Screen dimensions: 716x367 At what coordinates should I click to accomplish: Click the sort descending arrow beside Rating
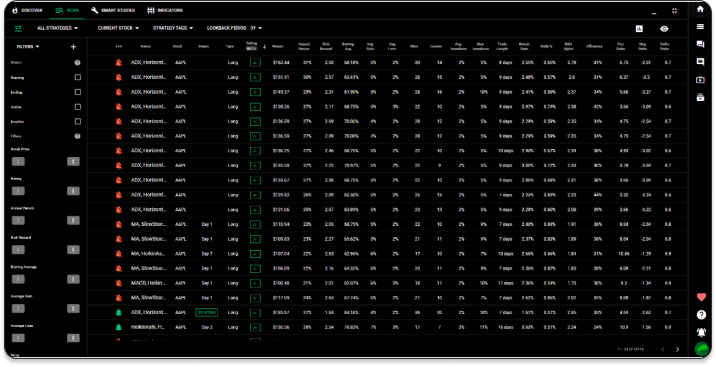click(x=264, y=47)
